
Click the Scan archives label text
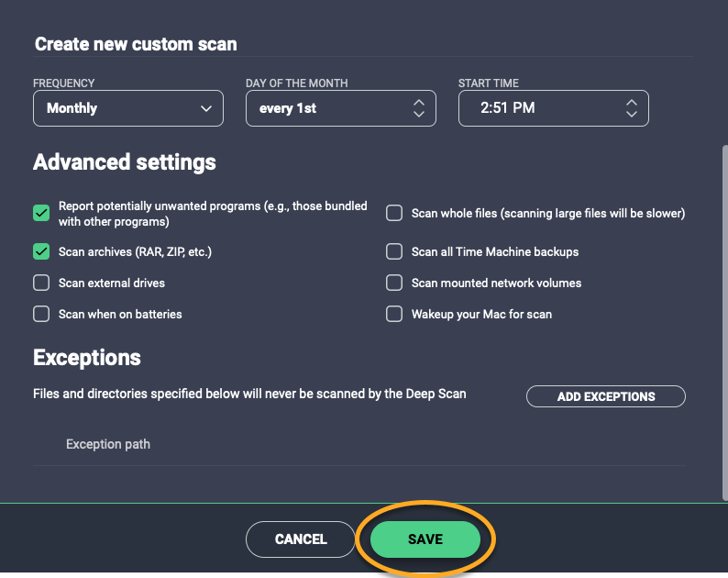[141, 251]
